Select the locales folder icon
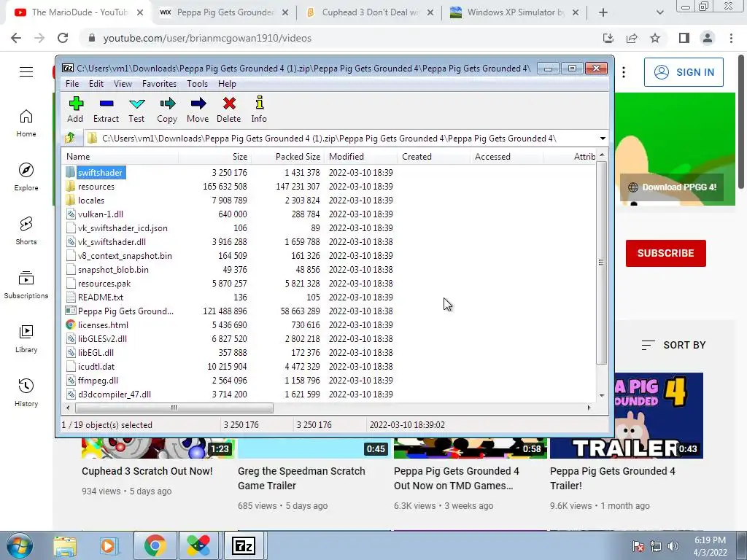 (x=71, y=200)
